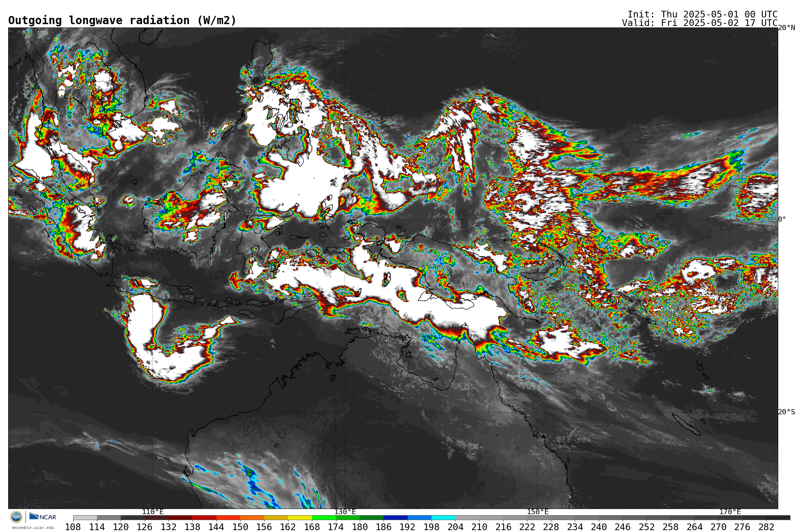Viewport: 802px width, 532px height.
Task: Click the 108 colorbar tick label
Action: [x=73, y=527]
